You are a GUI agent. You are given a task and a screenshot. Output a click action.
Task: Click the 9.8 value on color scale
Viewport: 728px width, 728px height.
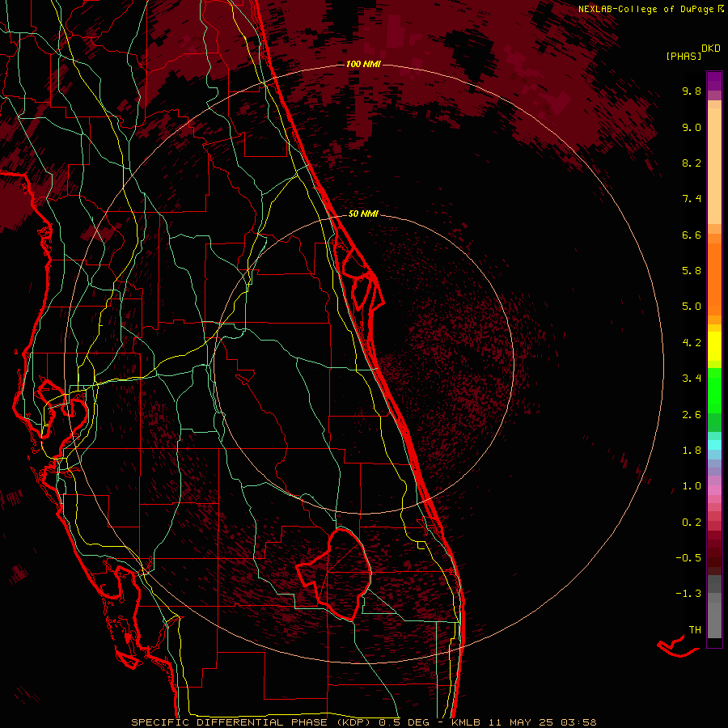pos(692,91)
